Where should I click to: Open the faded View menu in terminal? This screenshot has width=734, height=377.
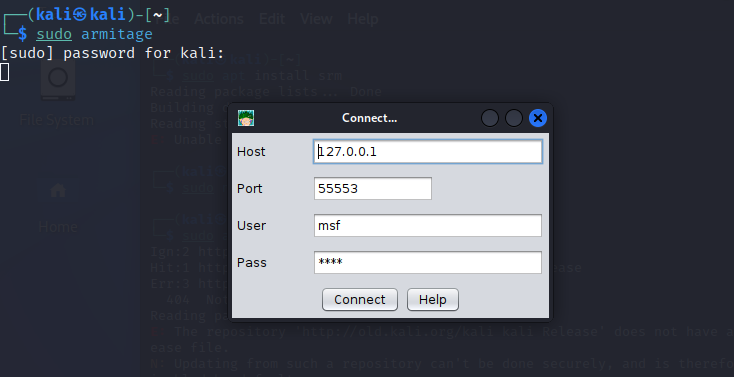pos(316,19)
